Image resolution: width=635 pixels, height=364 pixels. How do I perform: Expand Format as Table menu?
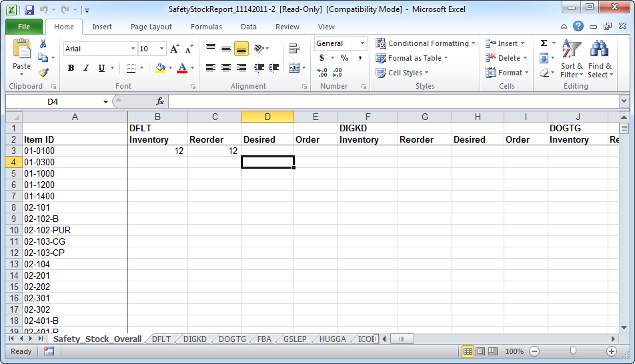coord(412,58)
